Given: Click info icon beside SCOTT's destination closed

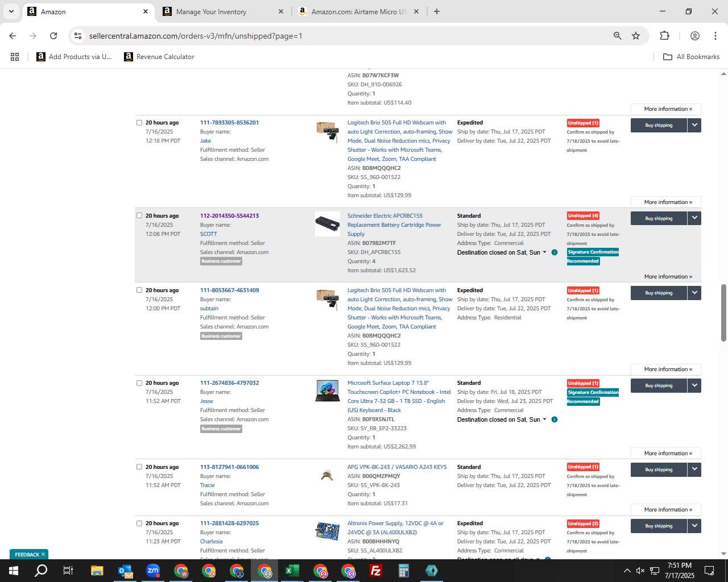Looking at the screenshot, I should point(554,252).
